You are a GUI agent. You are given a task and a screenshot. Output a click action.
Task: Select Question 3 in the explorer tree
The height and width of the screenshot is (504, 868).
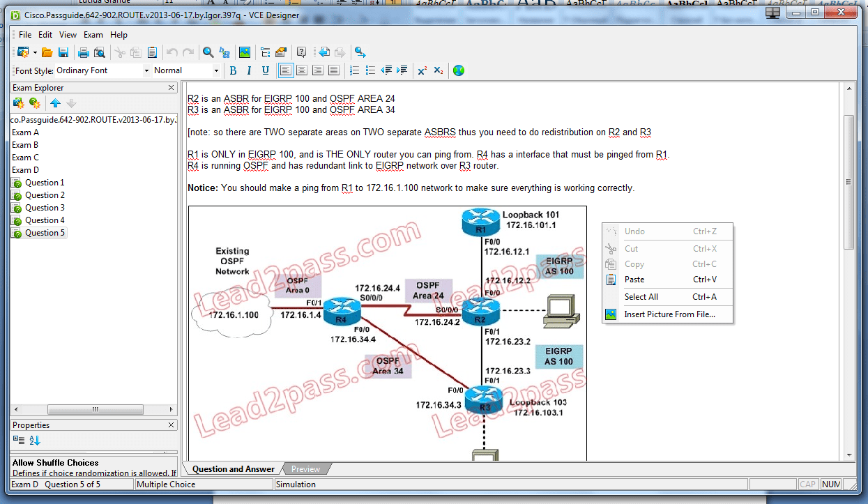[45, 208]
